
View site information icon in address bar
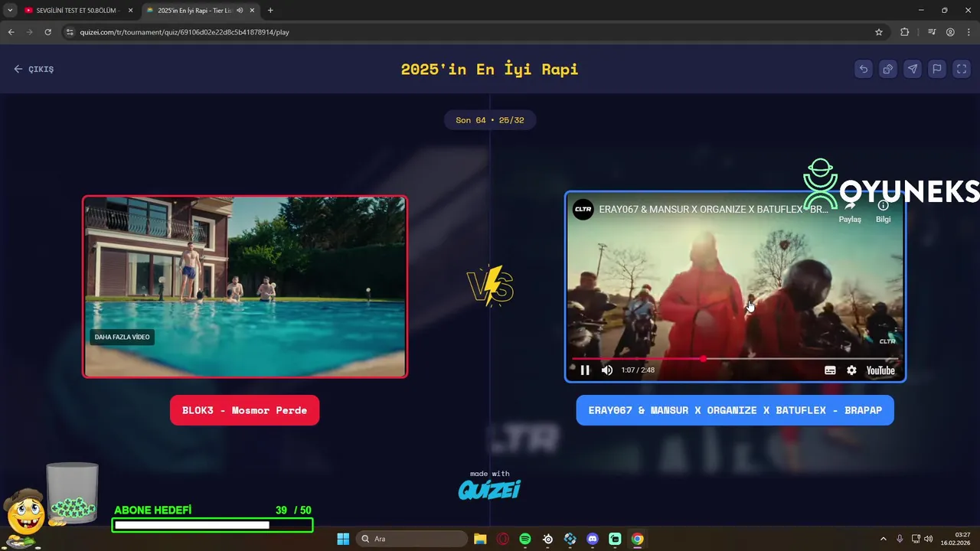pyautogui.click(x=70, y=32)
